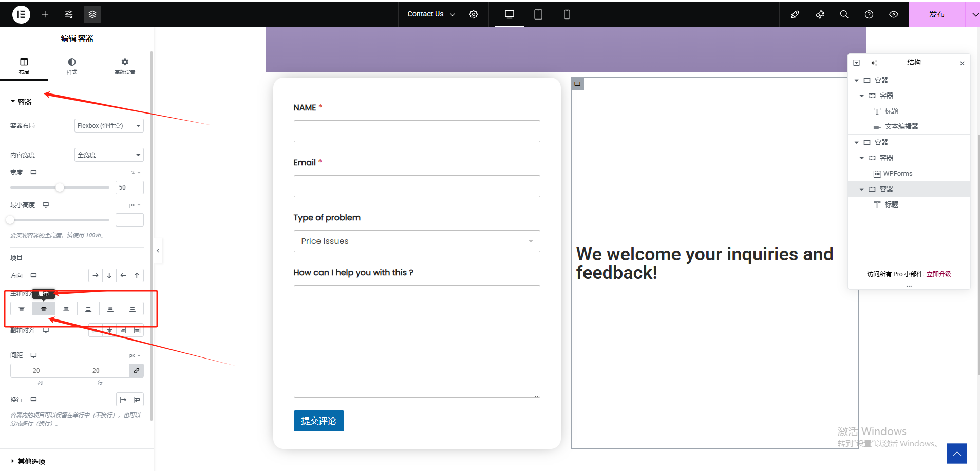The height and width of the screenshot is (471, 980).
Task: Switch to mobile preview mode
Action: pos(567,14)
